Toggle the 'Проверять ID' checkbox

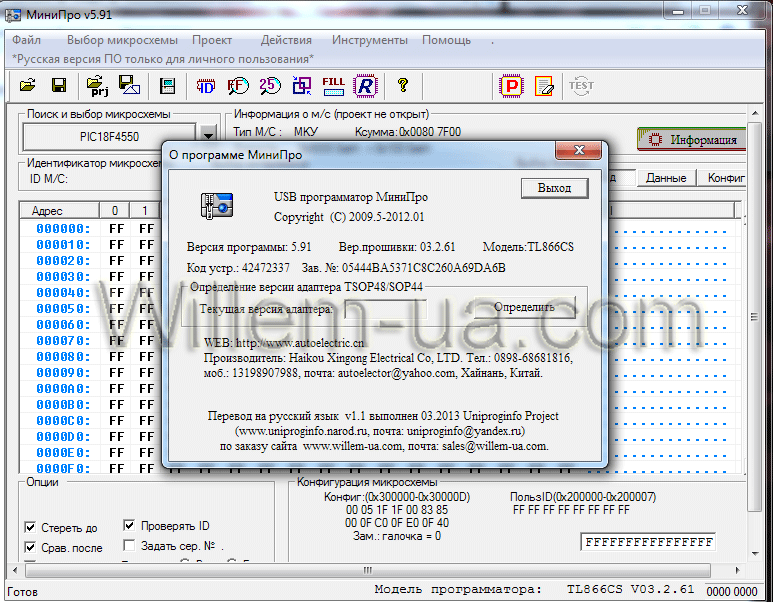pyautogui.click(x=129, y=526)
